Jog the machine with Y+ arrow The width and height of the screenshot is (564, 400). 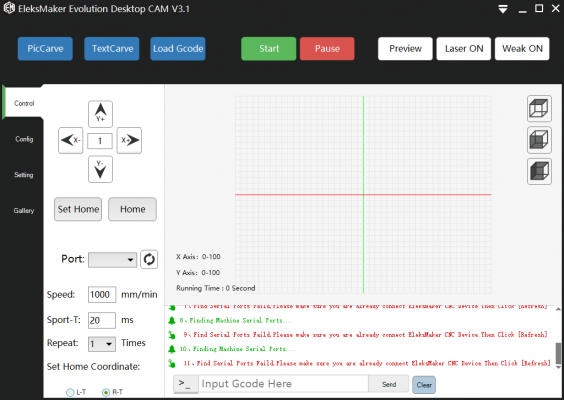coord(100,114)
